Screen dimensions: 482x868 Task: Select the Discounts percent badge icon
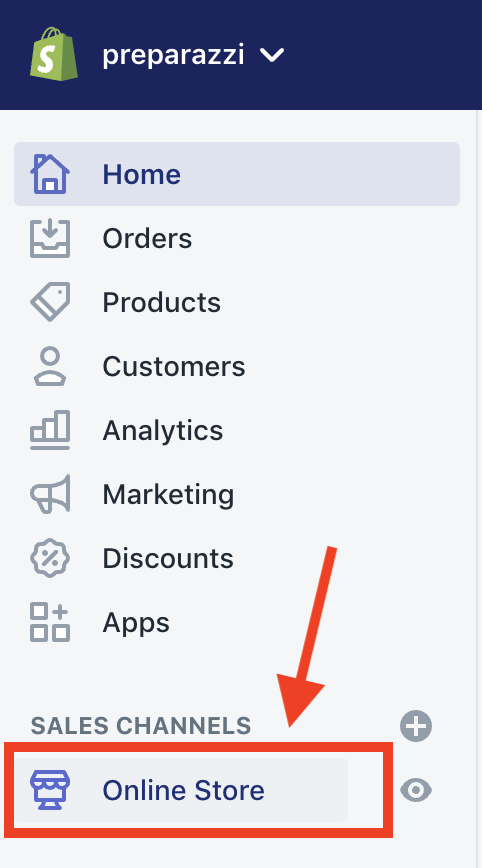(x=50, y=558)
